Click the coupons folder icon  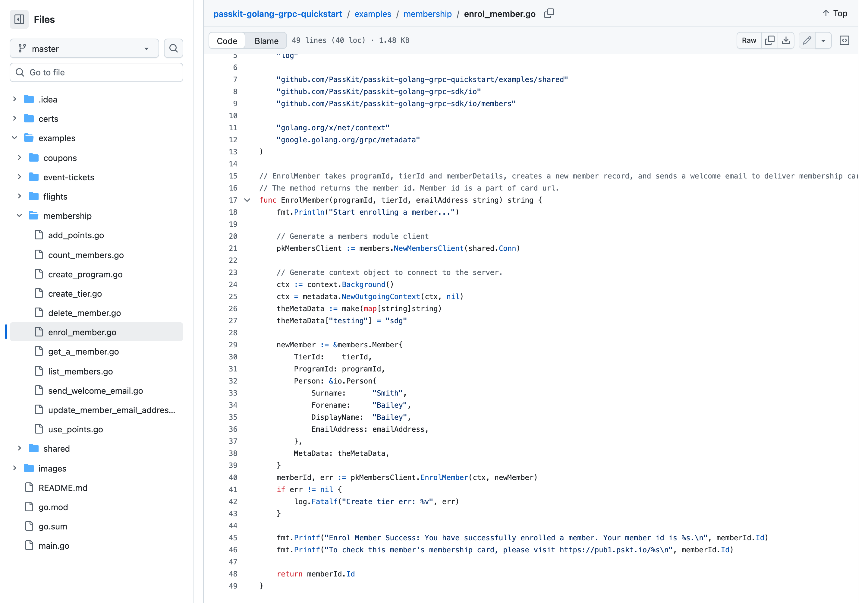(x=34, y=158)
